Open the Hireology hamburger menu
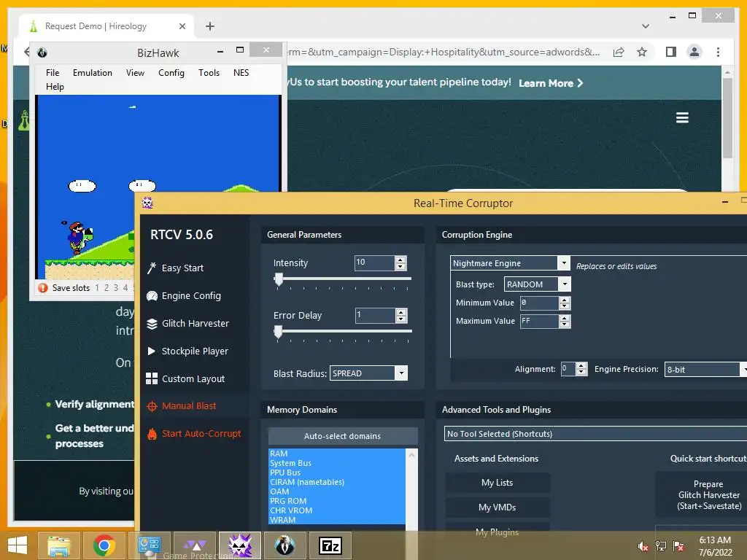 [x=682, y=117]
